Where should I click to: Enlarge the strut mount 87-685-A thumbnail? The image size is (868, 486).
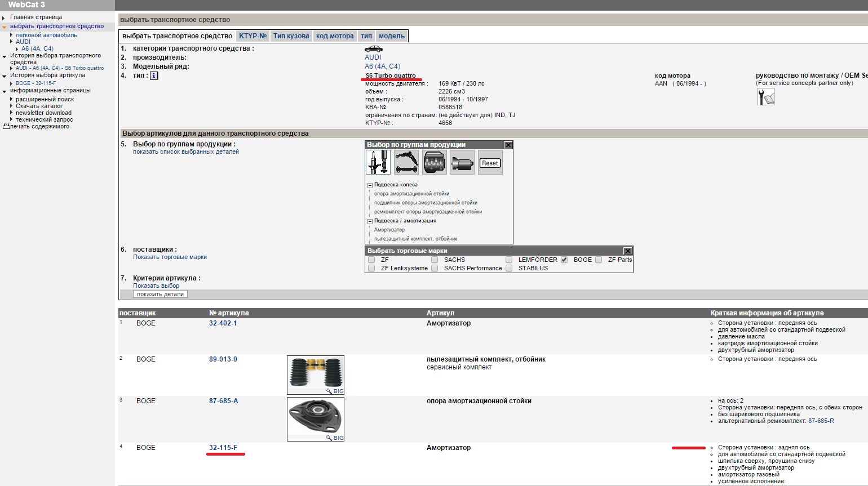click(315, 419)
